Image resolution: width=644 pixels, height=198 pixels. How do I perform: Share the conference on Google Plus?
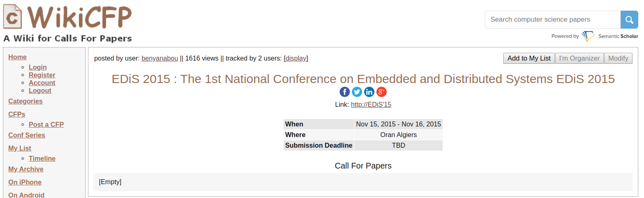click(x=381, y=92)
